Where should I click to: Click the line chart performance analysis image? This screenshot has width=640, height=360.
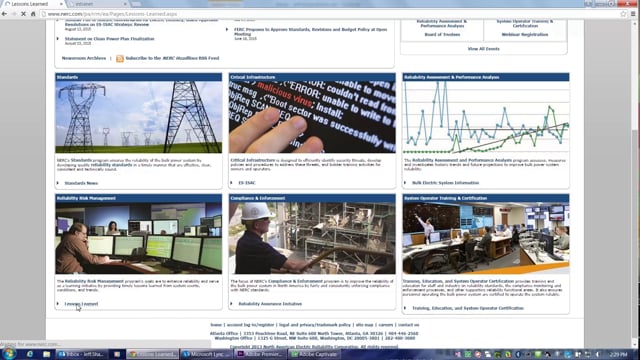point(486,117)
